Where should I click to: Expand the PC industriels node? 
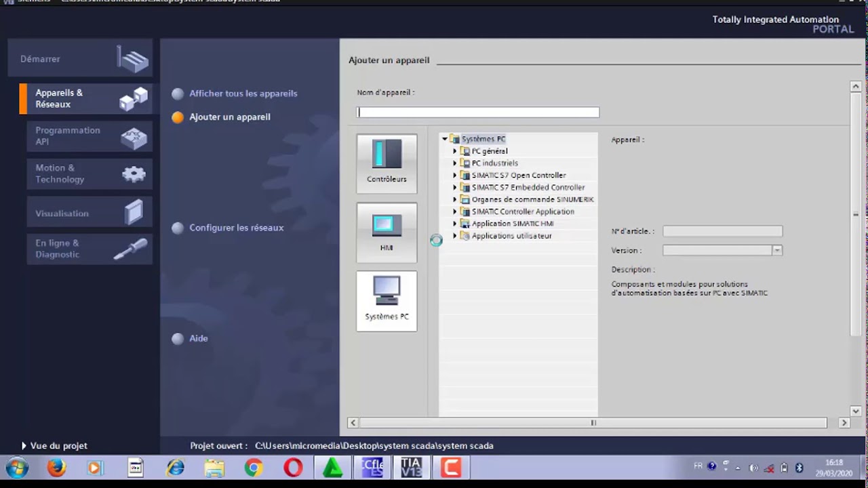coord(455,163)
